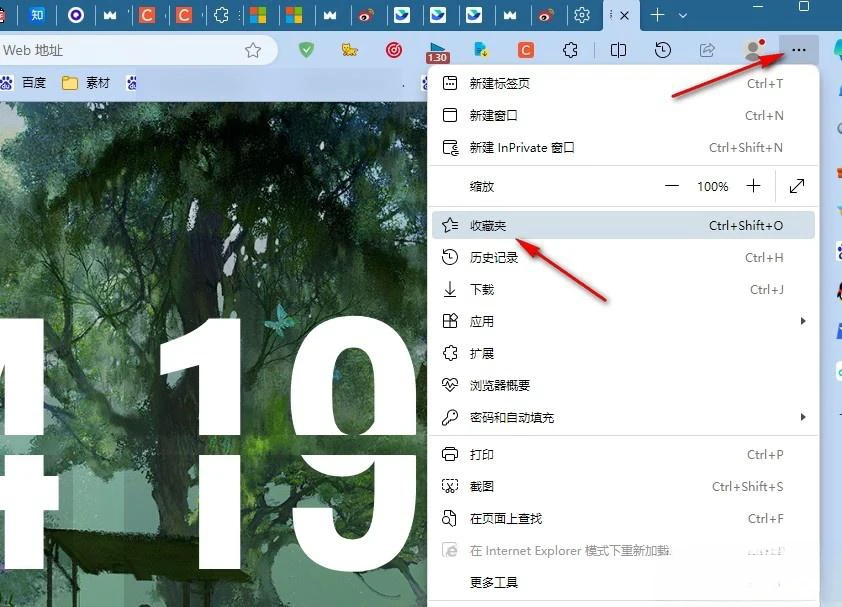
Task: Expand 密码和自动填充 submenu
Action: point(623,417)
